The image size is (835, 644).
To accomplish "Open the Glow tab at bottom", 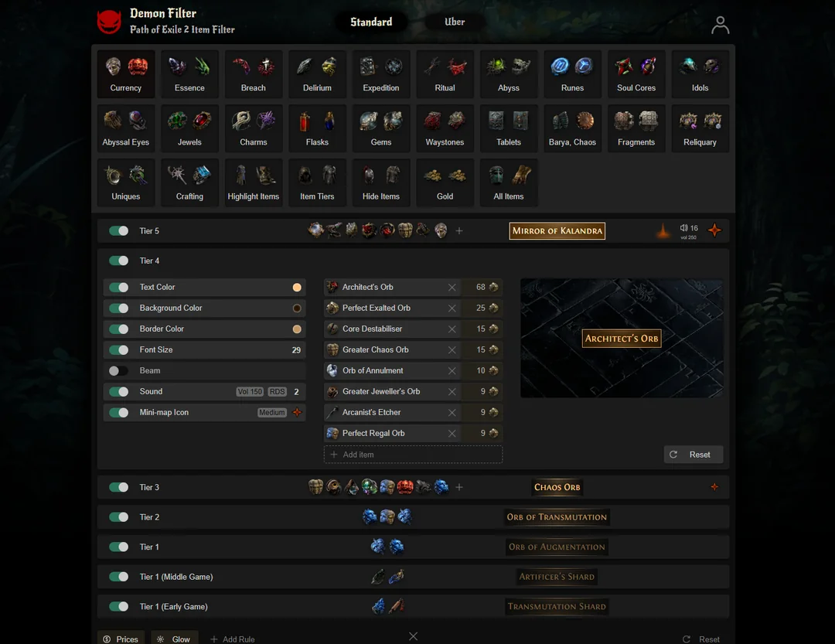I will (x=175, y=638).
